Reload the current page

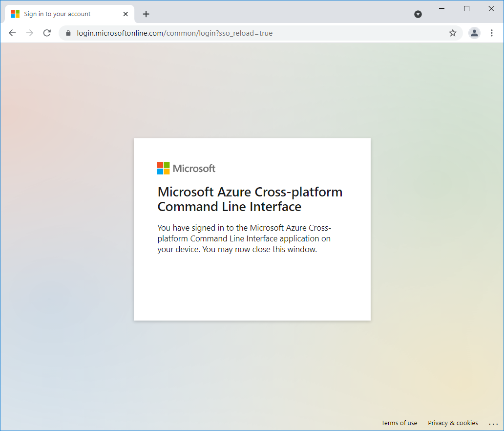tap(47, 33)
